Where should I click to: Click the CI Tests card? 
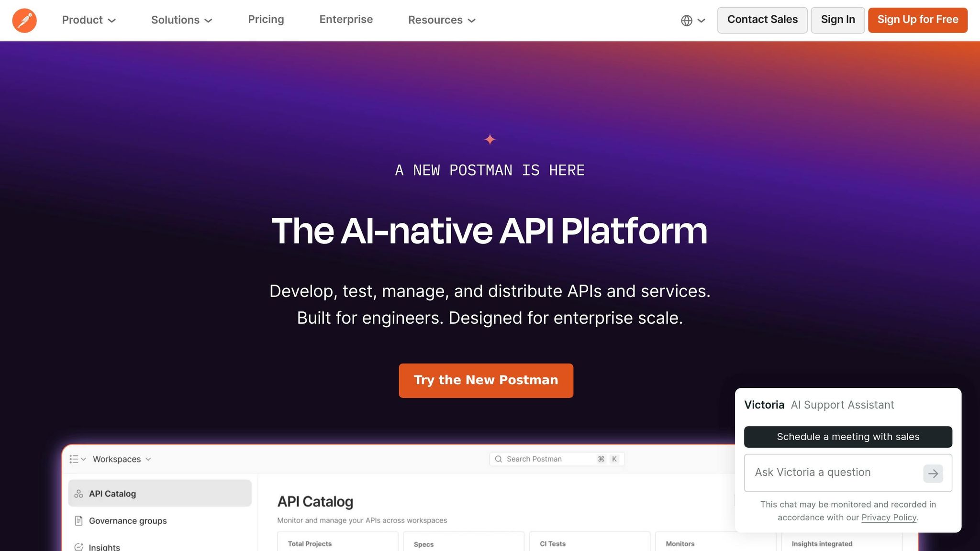pyautogui.click(x=590, y=541)
